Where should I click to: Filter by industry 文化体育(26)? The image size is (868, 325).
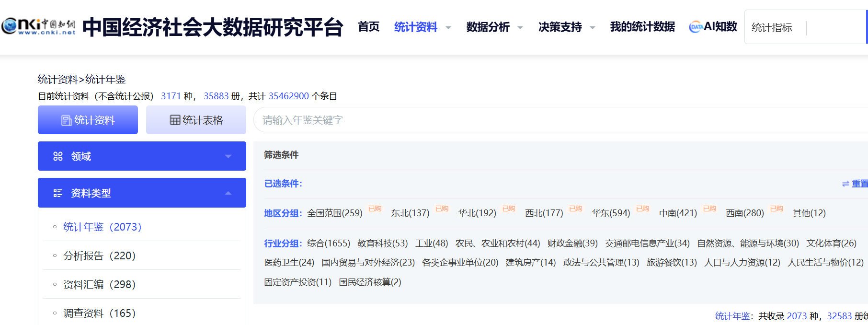(831, 243)
